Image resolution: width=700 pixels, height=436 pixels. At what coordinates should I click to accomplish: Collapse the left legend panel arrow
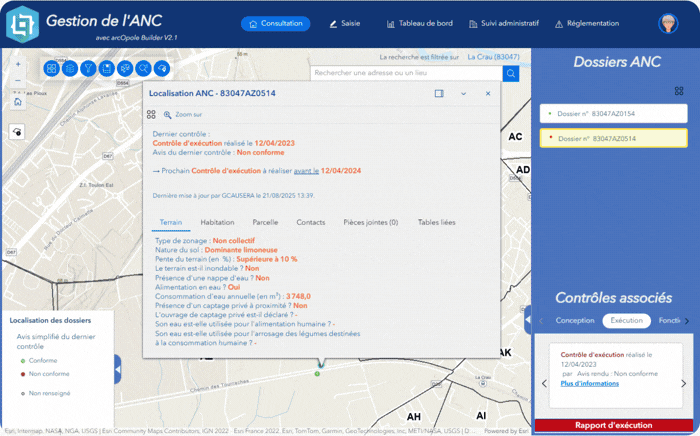tap(117, 369)
